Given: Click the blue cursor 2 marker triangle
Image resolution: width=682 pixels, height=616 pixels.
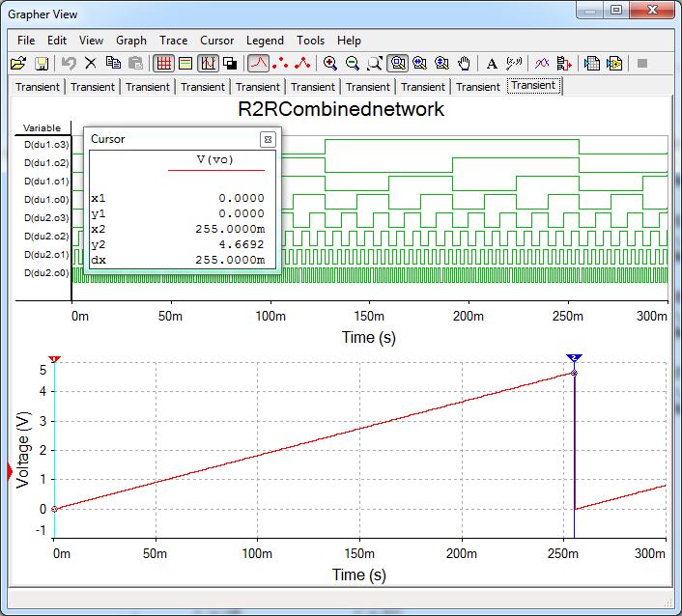Looking at the screenshot, I should (574, 358).
